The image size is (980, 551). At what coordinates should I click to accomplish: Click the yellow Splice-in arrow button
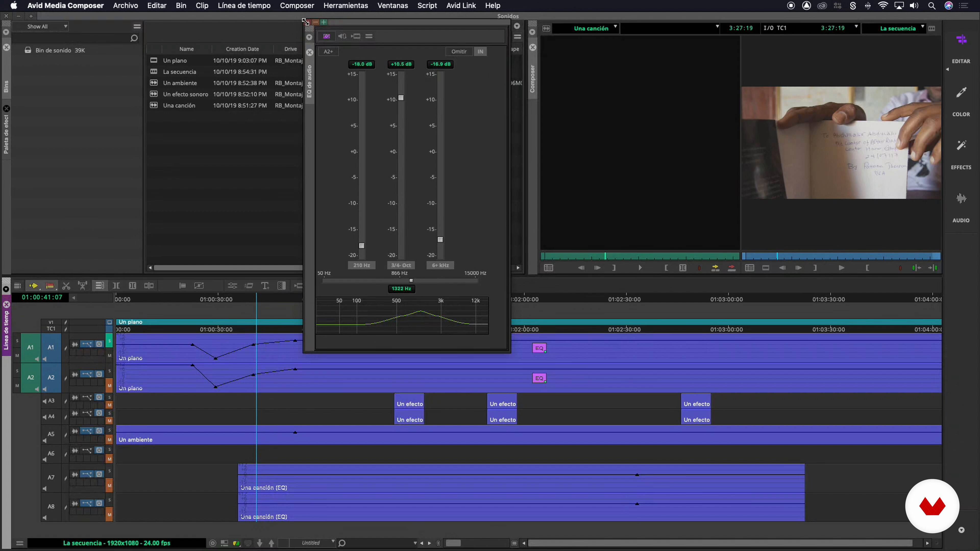[33, 286]
